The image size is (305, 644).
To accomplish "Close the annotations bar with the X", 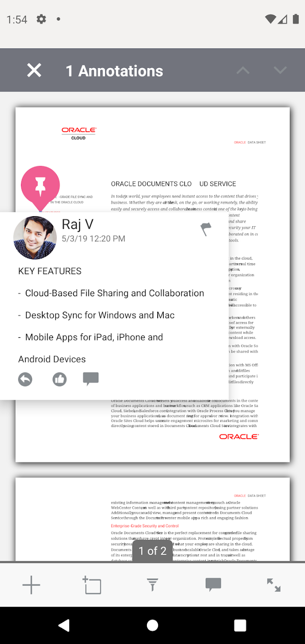I will [x=34, y=70].
